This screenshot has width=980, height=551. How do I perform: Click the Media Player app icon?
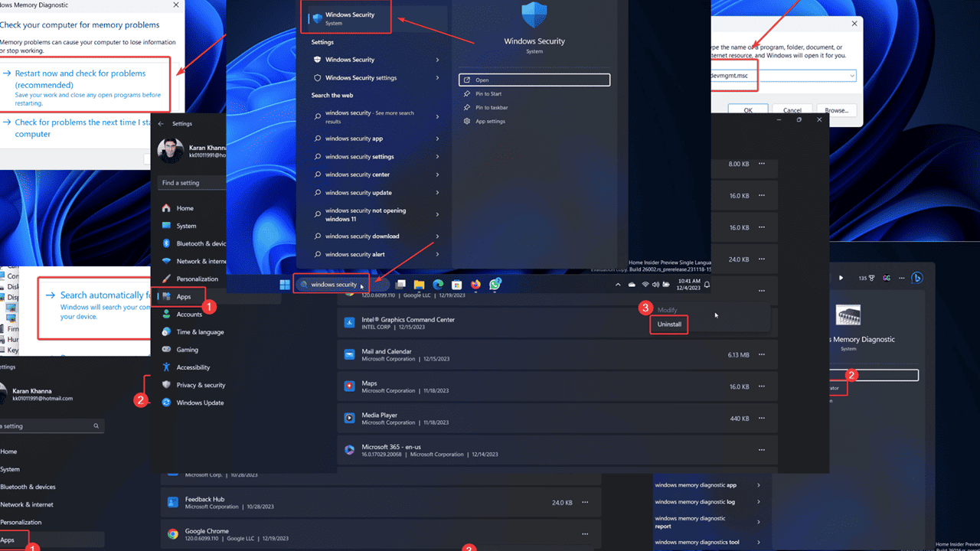(349, 419)
